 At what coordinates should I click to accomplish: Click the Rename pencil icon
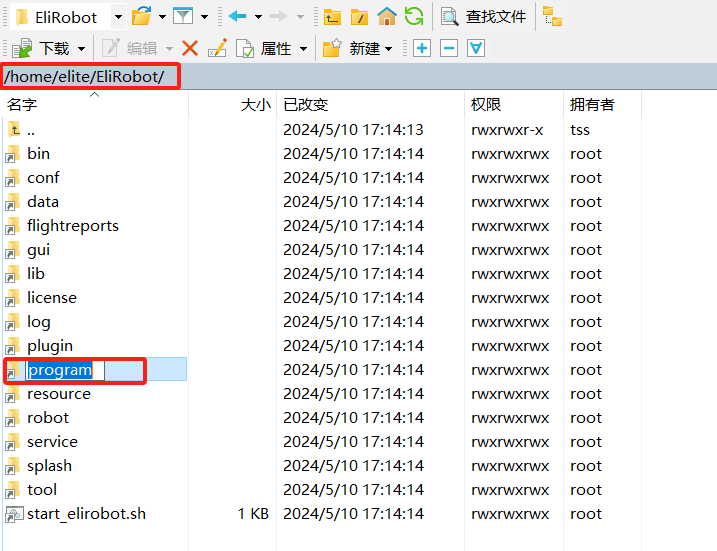216,48
